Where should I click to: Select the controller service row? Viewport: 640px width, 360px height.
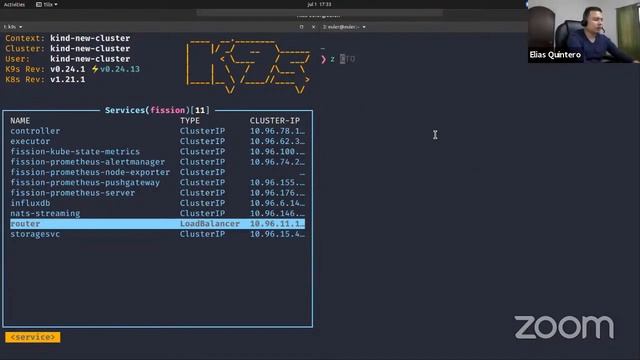[158, 131]
